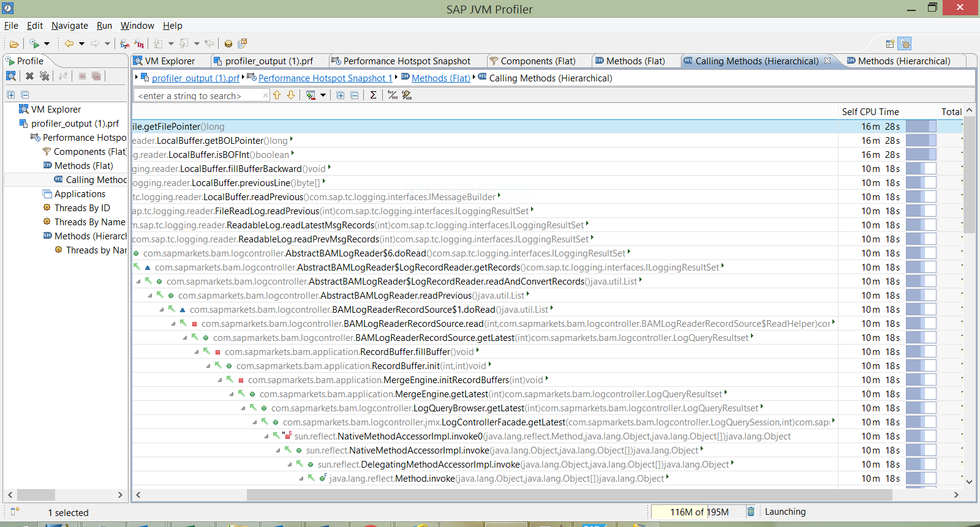Close the Calling Methods (Hierarchical) tab
The width and height of the screenshot is (980, 527).
827,61
